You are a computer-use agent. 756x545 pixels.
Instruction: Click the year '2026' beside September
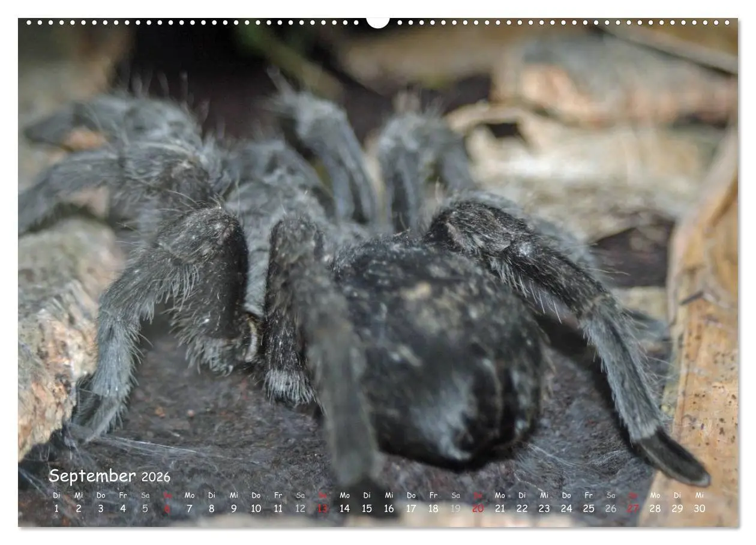point(156,478)
